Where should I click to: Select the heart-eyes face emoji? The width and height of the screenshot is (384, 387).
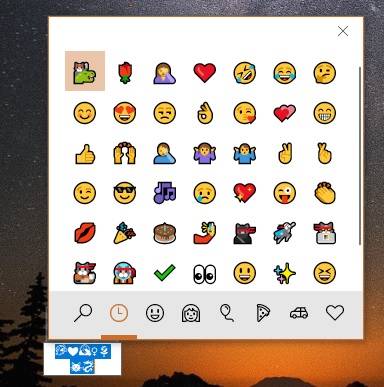[x=125, y=113]
